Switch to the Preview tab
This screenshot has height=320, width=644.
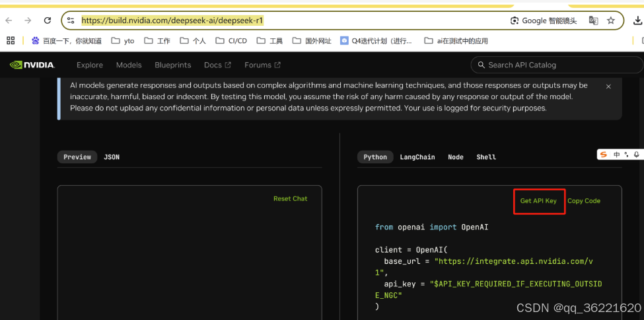pyautogui.click(x=77, y=157)
